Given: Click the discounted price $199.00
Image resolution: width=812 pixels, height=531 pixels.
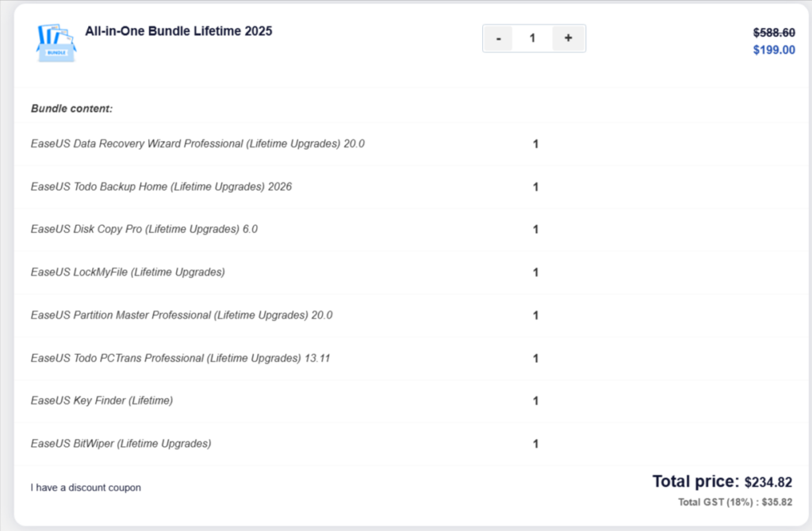Looking at the screenshot, I should click(774, 50).
